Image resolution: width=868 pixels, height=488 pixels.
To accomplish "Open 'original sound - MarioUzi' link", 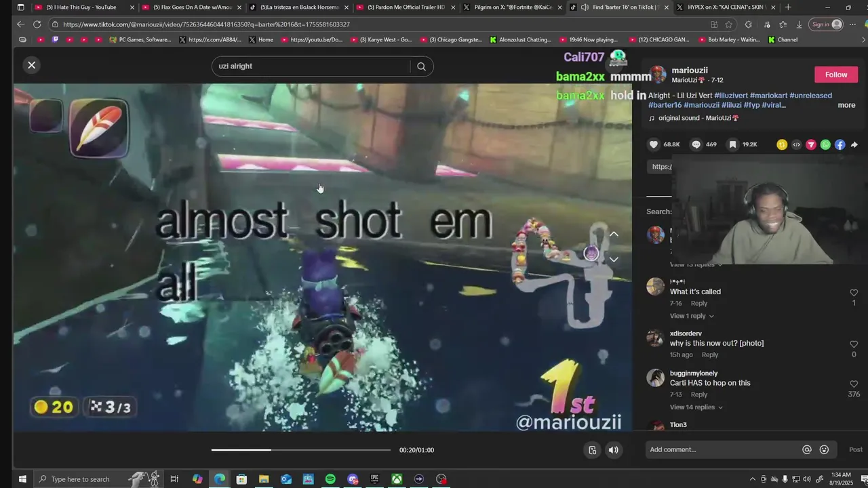I will coord(698,118).
